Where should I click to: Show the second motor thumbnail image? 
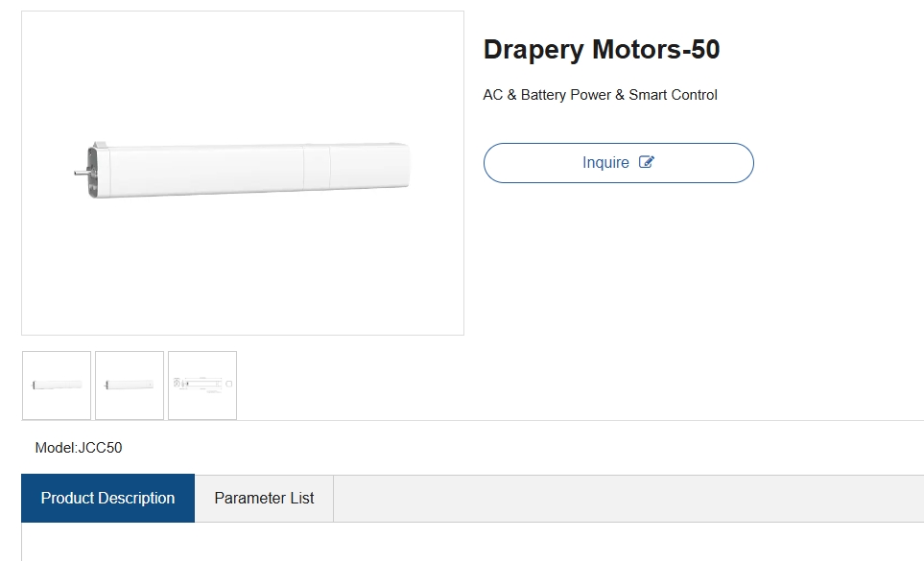tap(130, 386)
